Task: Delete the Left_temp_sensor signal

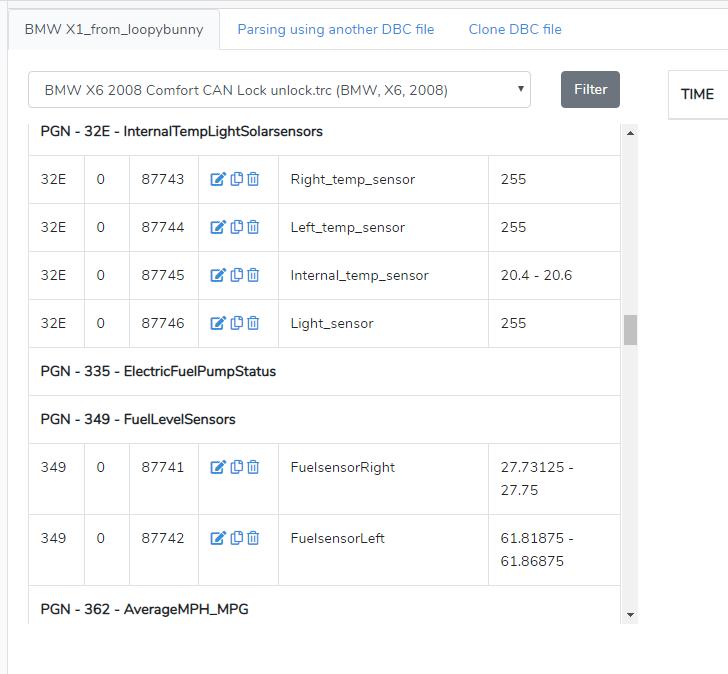Action: click(253, 227)
